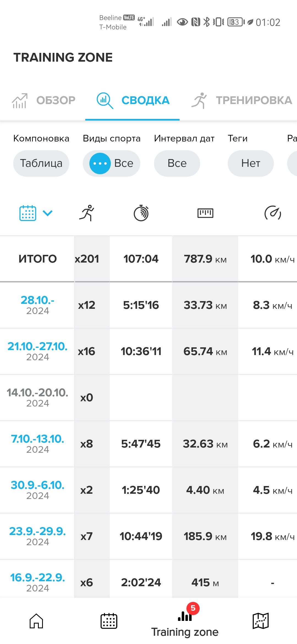
Task: Open the Таблица layout selector
Action: pos(41,163)
